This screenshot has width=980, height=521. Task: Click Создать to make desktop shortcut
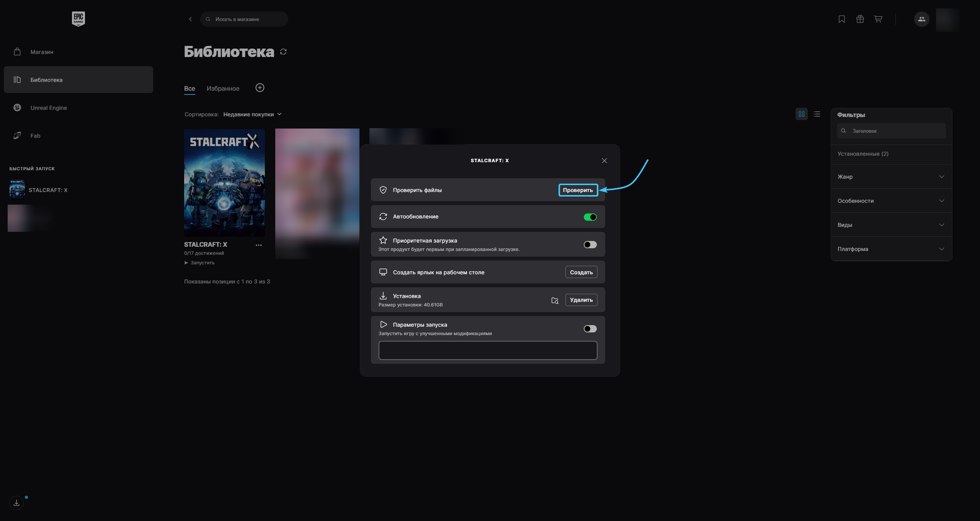pos(581,272)
